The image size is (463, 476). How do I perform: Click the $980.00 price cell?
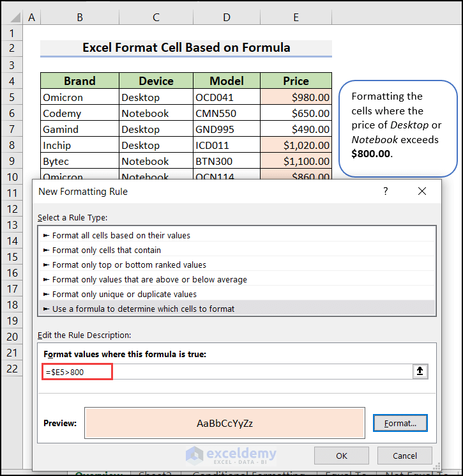[x=296, y=97]
